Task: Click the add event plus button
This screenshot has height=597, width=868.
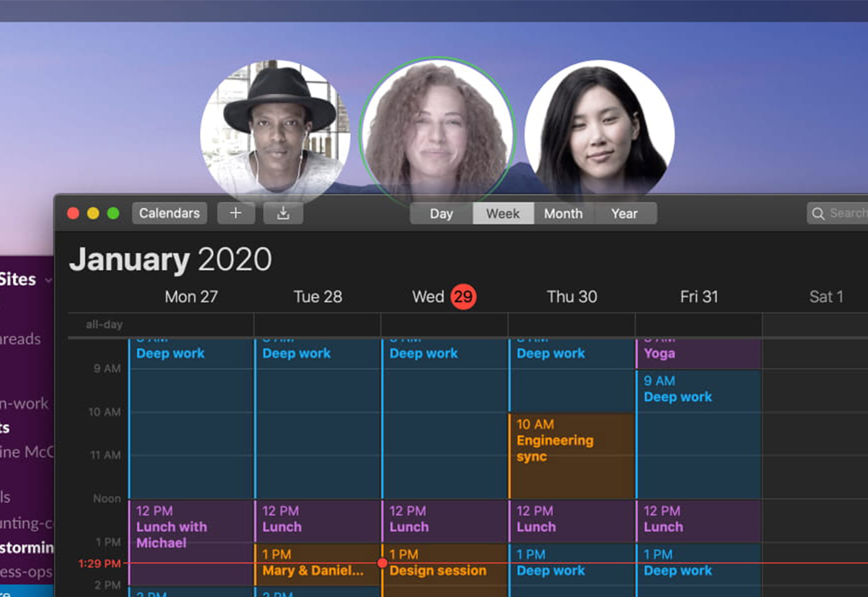Action: click(235, 213)
